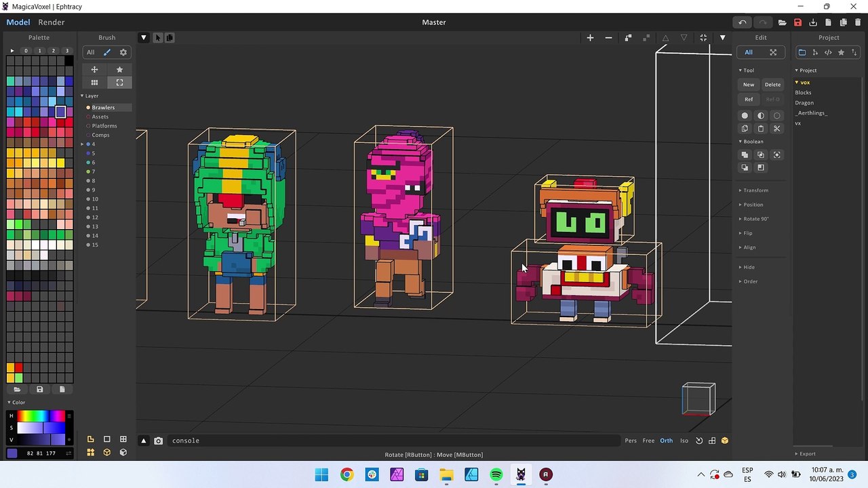Click the scissors cut icon in Tool section
Screen dimensions: 868x488
pos(777,129)
